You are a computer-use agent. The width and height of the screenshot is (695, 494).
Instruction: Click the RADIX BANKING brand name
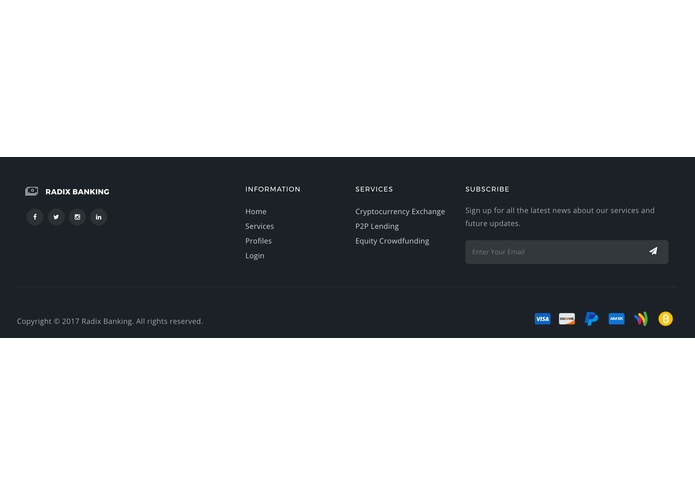point(77,192)
